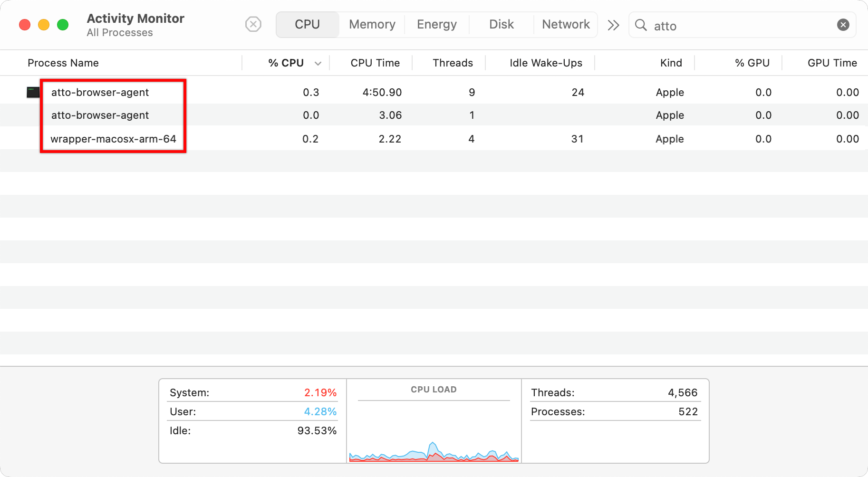Sort by the % CPU column header

286,63
